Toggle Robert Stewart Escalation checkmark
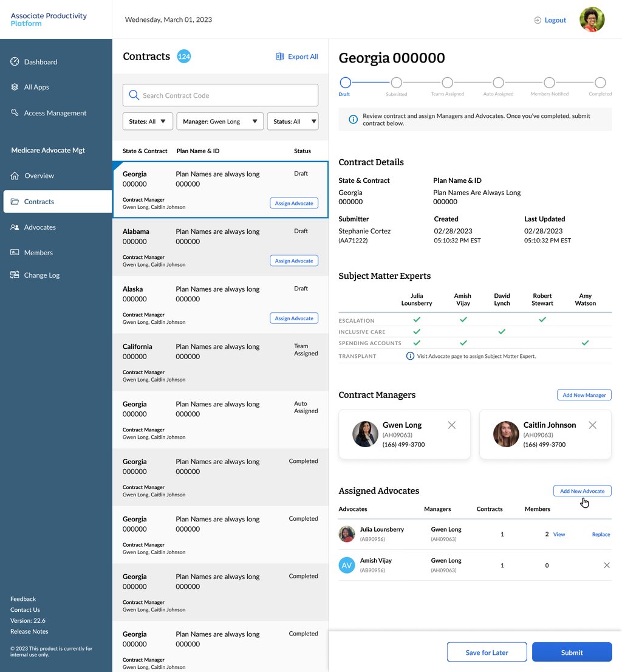The width and height of the screenshot is (622, 672). (542, 320)
